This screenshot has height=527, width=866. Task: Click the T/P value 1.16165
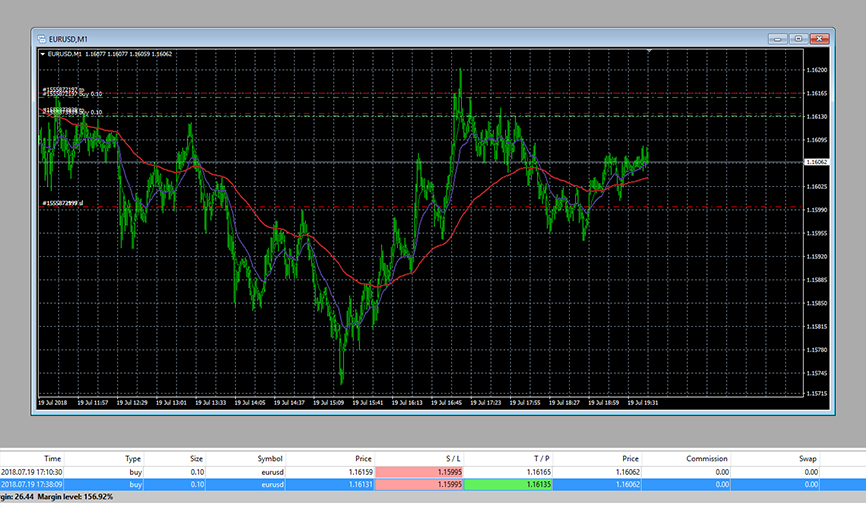pyautogui.click(x=538, y=472)
